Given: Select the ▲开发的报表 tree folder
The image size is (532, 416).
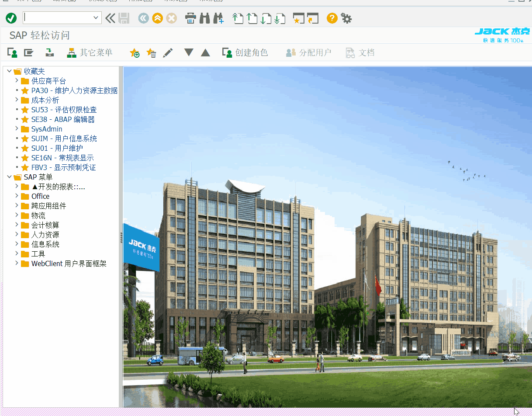Looking at the screenshot, I should [x=58, y=187].
